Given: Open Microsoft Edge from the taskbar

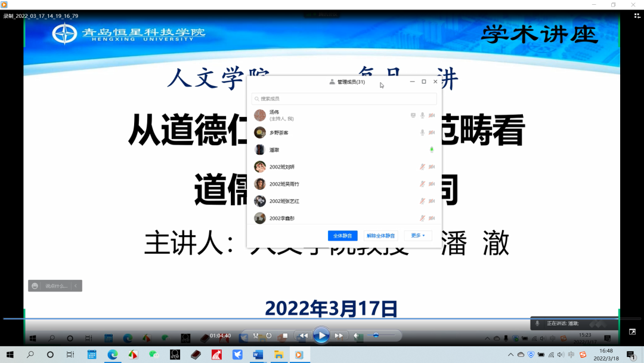Looking at the screenshot, I should [x=112, y=355].
